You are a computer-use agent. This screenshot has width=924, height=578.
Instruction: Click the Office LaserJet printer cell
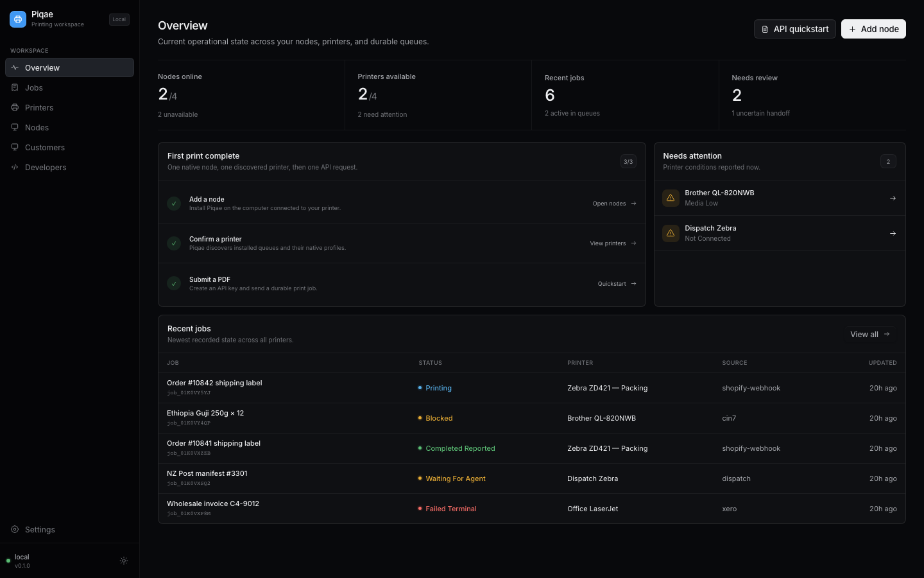593,509
